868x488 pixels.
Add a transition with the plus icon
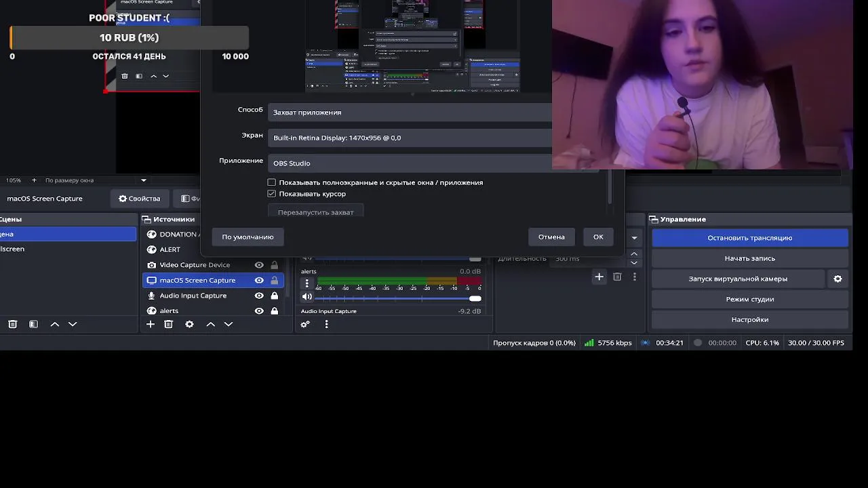599,277
